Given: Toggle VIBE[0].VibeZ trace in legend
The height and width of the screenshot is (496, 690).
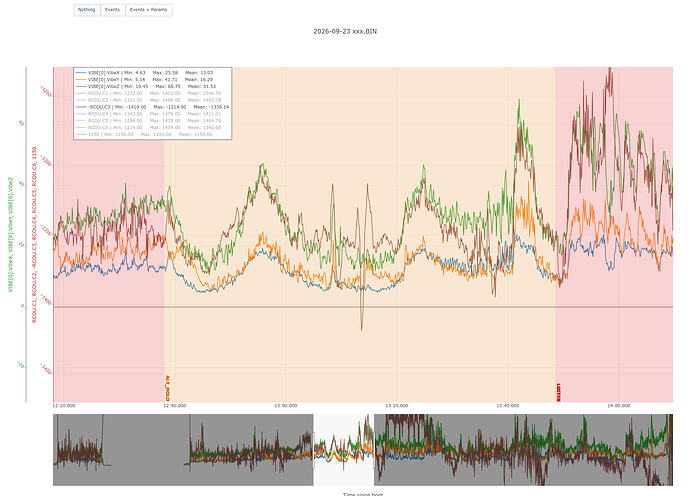Looking at the screenshot, I should click(x=146, y=86).
